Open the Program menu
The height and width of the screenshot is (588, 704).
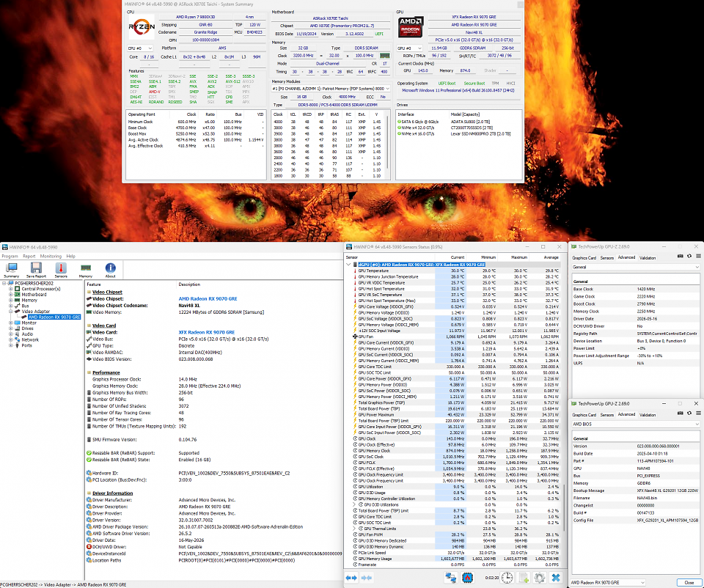(x=10, y=257)
